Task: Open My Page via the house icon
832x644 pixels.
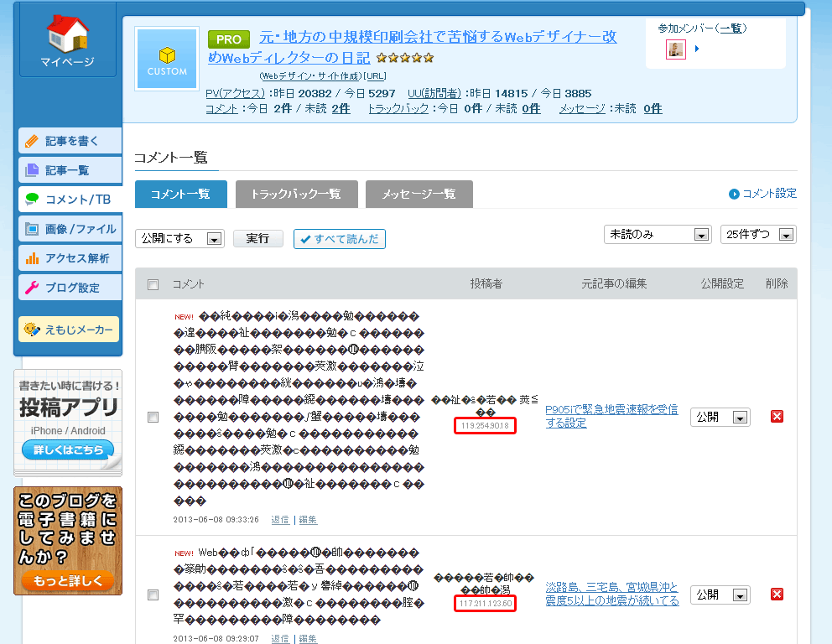Action: coord(67,34)
